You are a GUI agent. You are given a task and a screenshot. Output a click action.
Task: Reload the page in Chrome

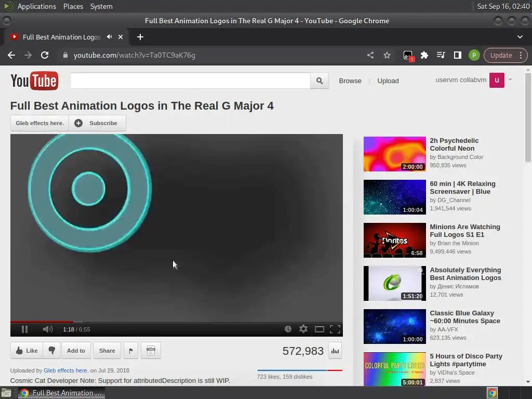coord(45,55)
